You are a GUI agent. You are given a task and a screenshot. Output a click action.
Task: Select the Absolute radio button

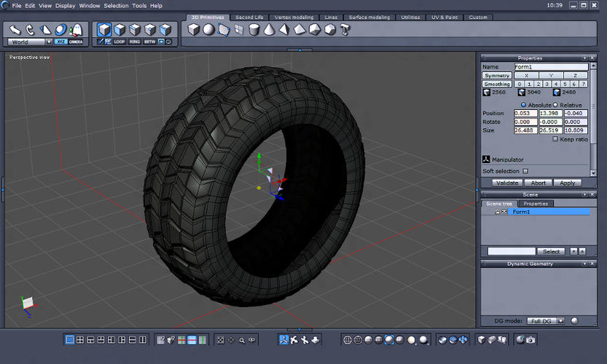tap(523, 105)
